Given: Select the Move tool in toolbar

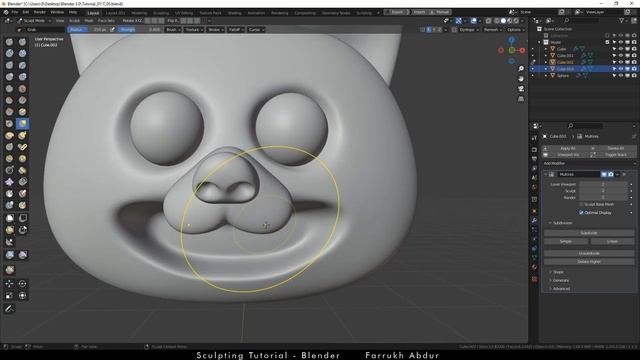Looking at the screenshot, I should point(9,283).
